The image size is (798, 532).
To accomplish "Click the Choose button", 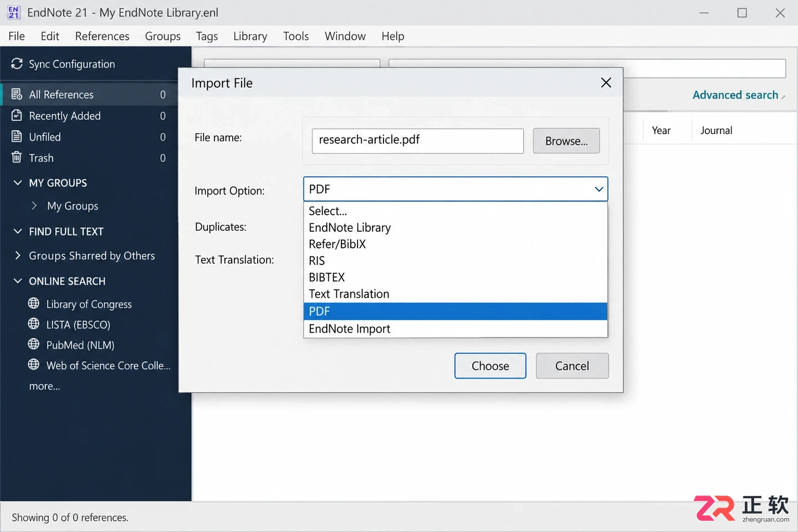I will tap(490, 366).
